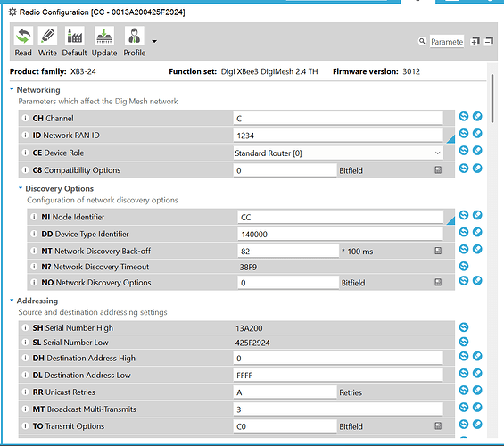504x446 pixels.
Task: Click the Parameter search field
Action: coord(447,41)
